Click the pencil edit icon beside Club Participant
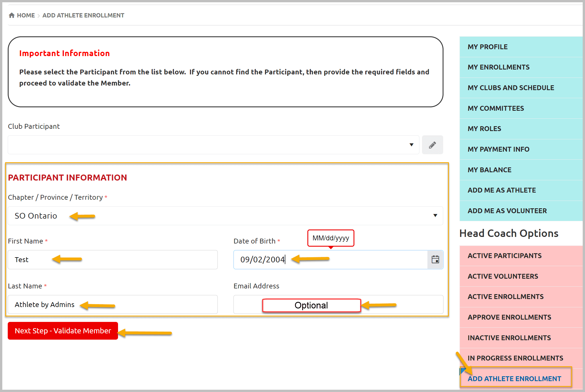This screenshot has height=392, width=585. point(432,145)
